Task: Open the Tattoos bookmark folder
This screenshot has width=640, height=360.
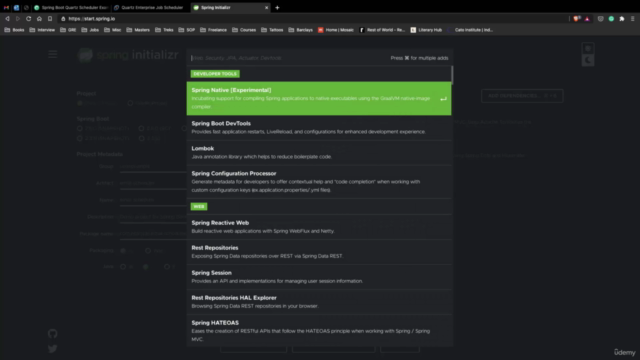Action: pyautogui.click(x=272, y=30)
